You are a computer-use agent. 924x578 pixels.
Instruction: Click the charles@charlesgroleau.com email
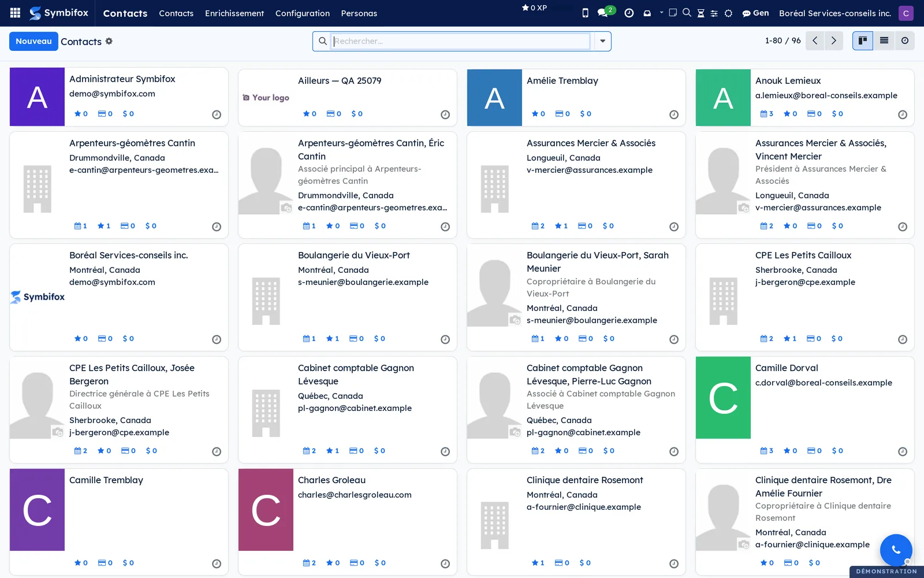pos(355,495)
